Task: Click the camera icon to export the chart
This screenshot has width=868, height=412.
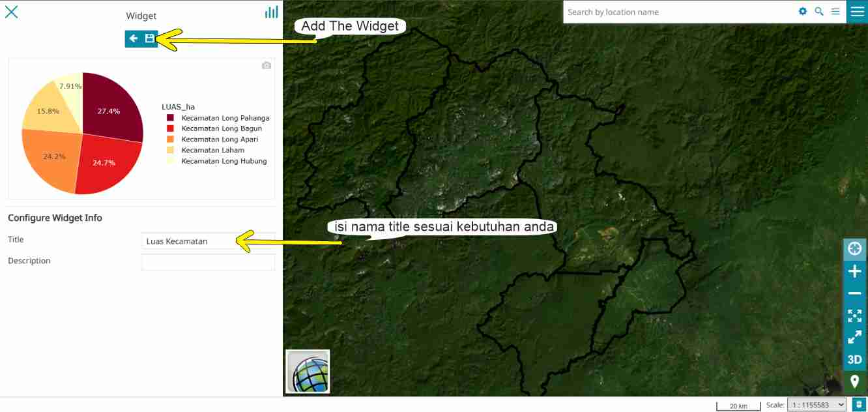Action: click(x=266, y=66)
